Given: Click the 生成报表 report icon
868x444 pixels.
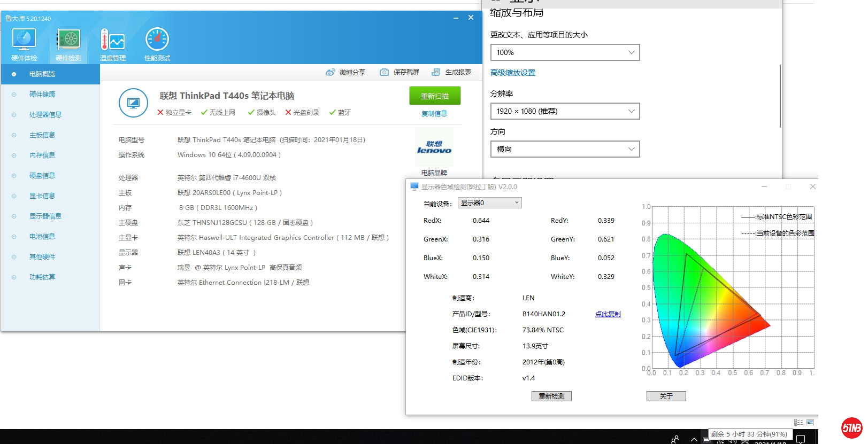Looking at the screenshot, I should [436, 72].
